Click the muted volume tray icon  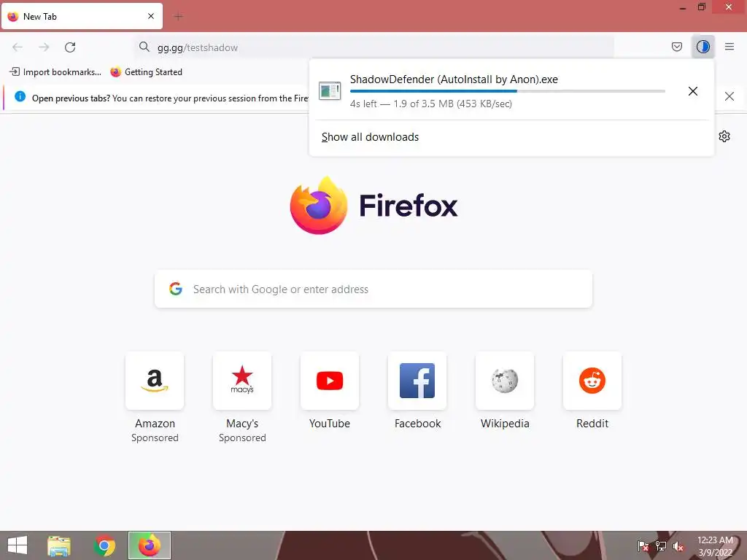pyautogui.click(x=678, y=546)
